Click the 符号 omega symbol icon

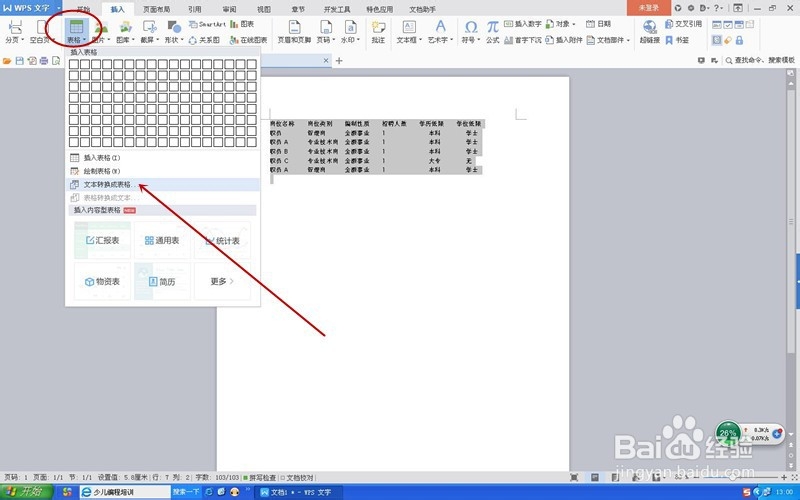pyautogui.click(x=471, y=31)
